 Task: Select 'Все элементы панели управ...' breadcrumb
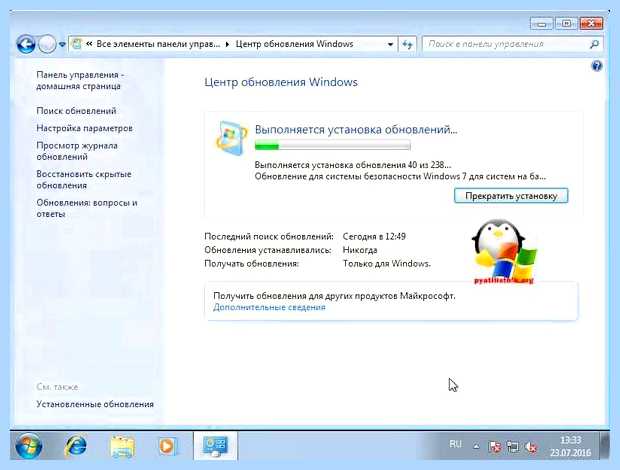158,44
